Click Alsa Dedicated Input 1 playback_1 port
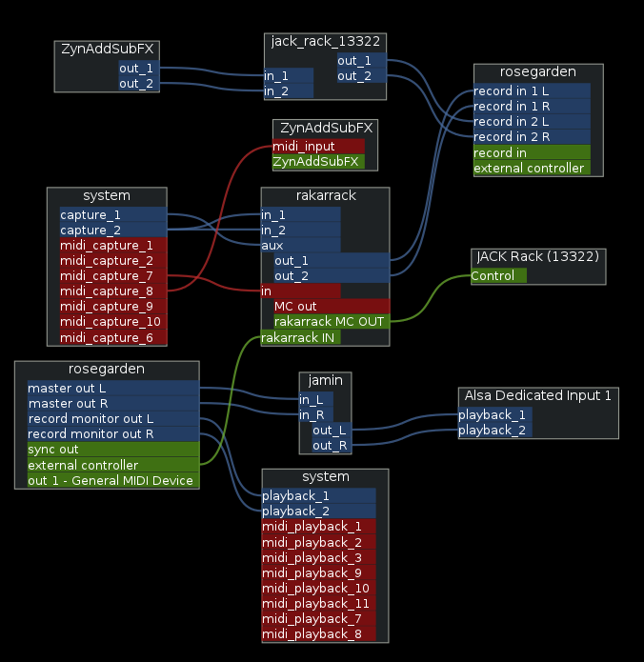This screenshot has height=662, width=644. (495, 414)
